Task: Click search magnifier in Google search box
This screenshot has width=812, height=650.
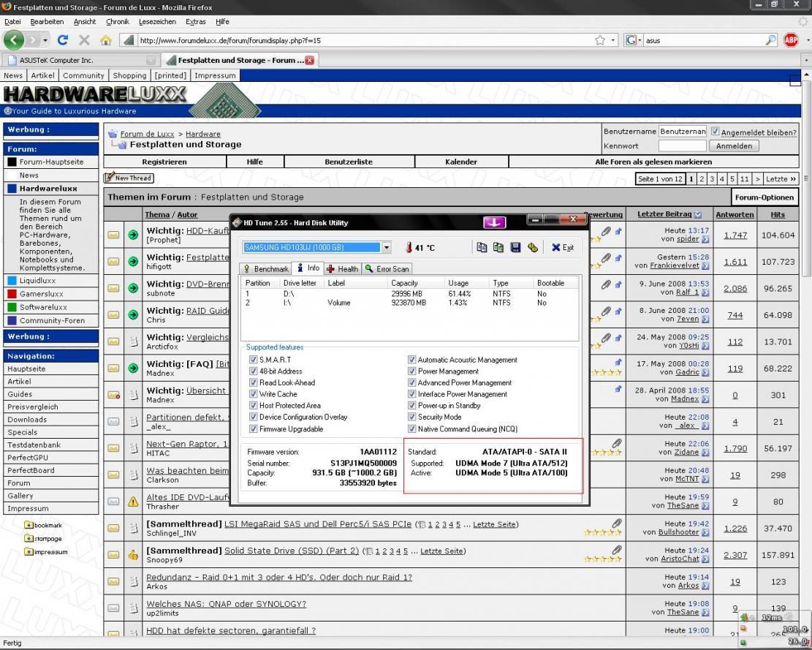Action: point(770,40)
